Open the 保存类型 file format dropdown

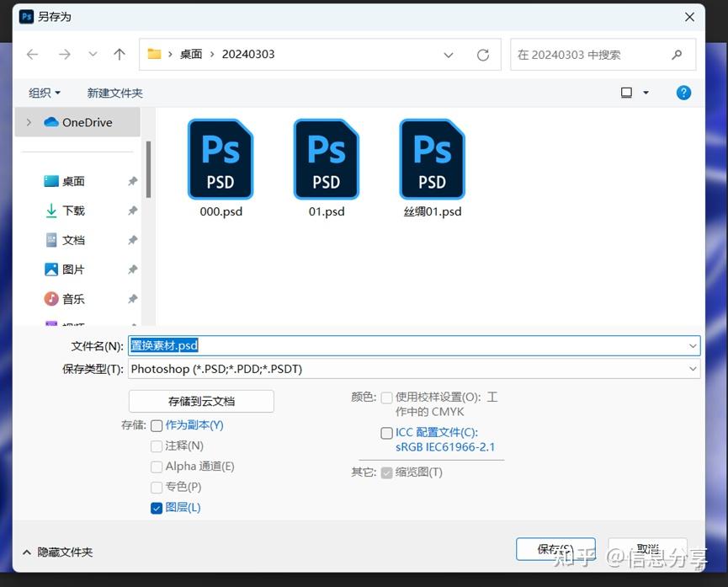click(692, 368)
